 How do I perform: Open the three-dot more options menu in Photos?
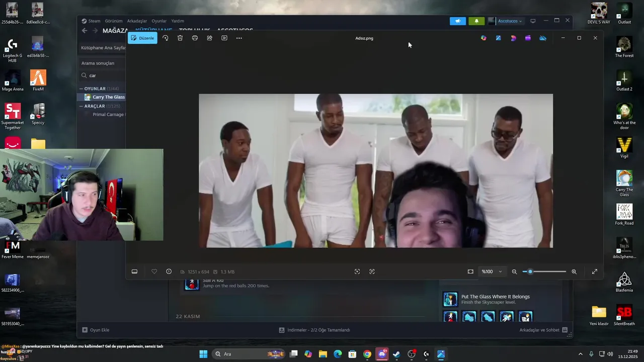(239, 38)
